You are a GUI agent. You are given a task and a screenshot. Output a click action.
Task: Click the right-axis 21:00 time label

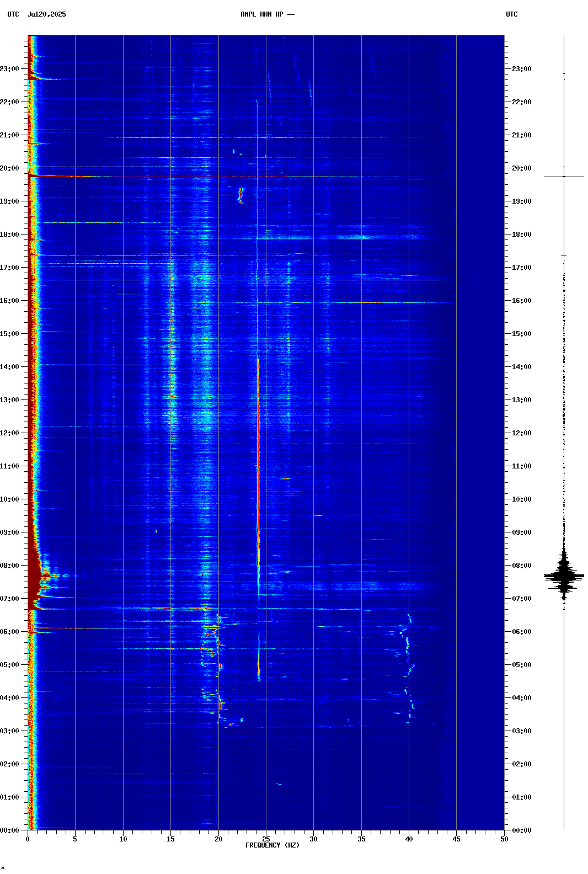pyautogui.click(x=522, y=135)
